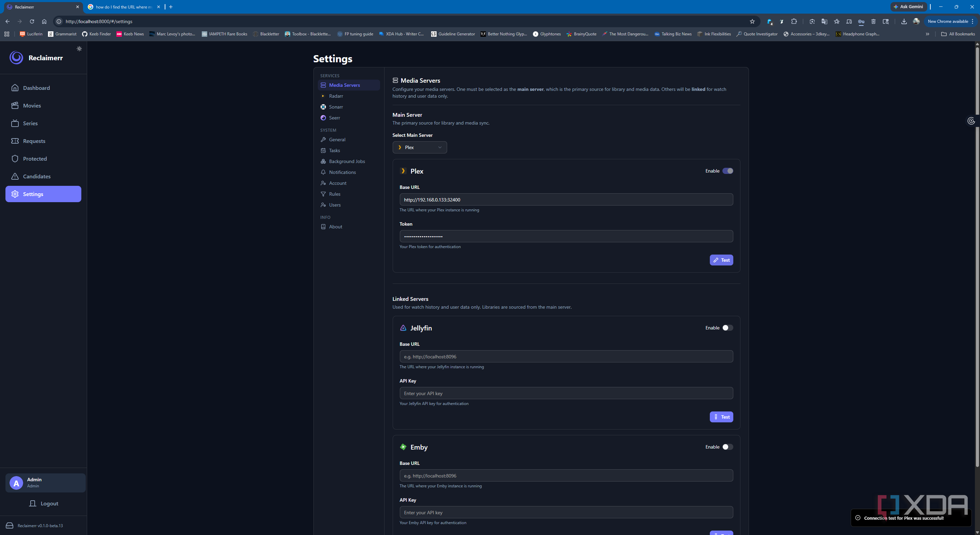Screen dimensions: 980x535
Task: Open a new browser tab
Action: [x=171, y=7]
